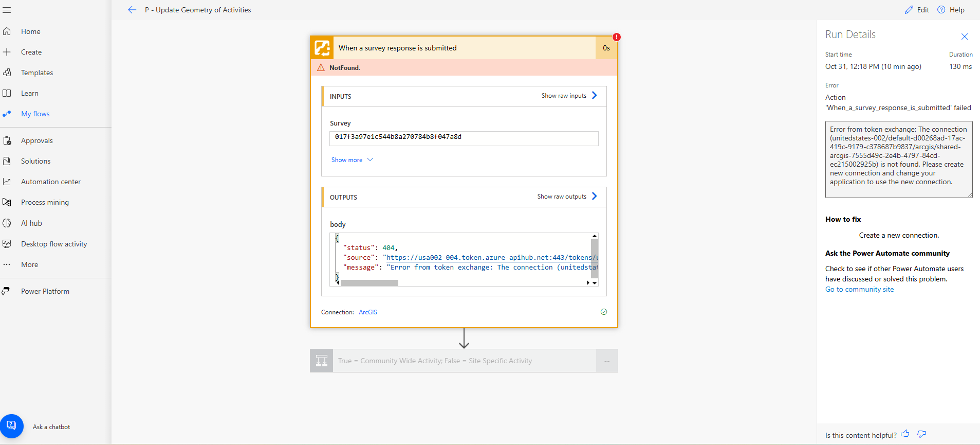
Task: Expand Show more chevron under Survey
Action: coord(370,159)
